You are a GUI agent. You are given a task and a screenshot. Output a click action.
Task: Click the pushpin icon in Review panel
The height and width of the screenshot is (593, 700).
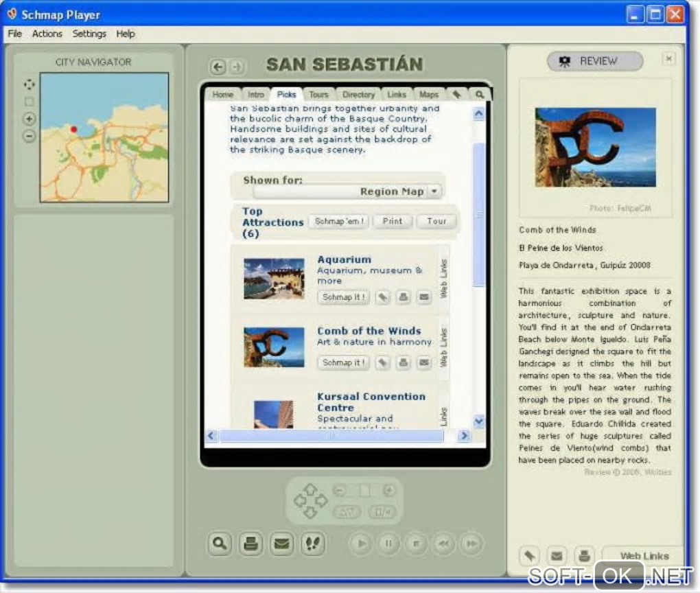coord(530,556)
